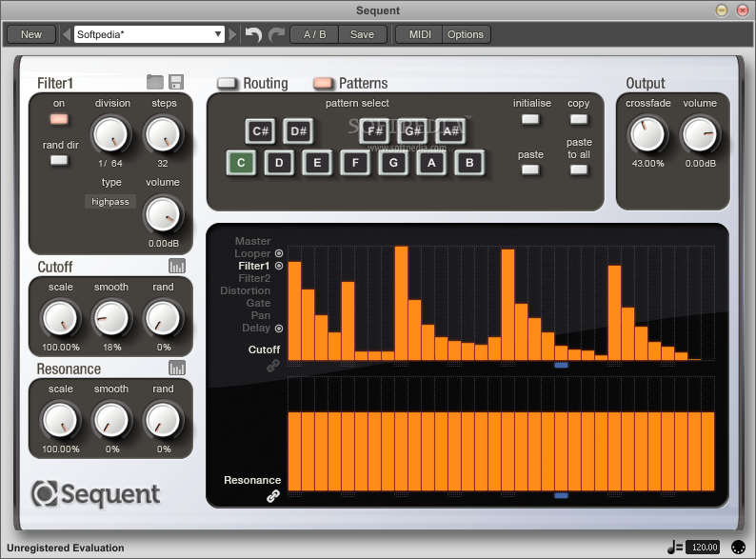Select pattern C# key
The height and width of the screenshot is (559, 756).
coord(260,131)
